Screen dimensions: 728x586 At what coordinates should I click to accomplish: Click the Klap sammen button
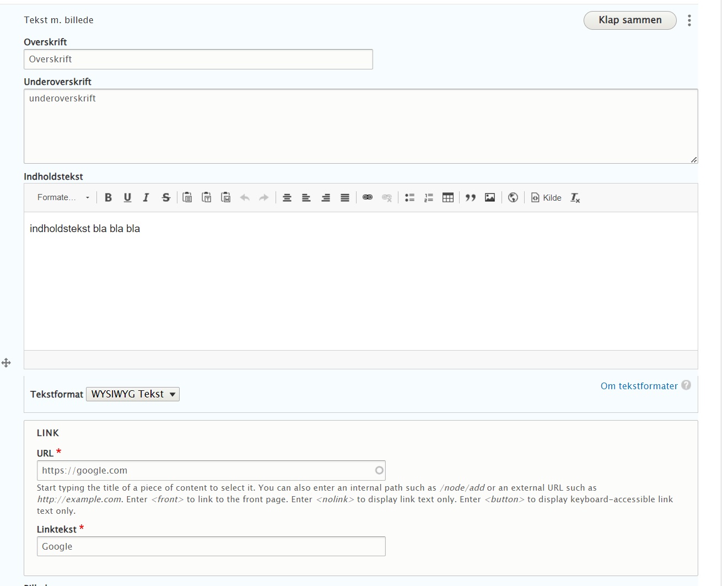(630, 20)
